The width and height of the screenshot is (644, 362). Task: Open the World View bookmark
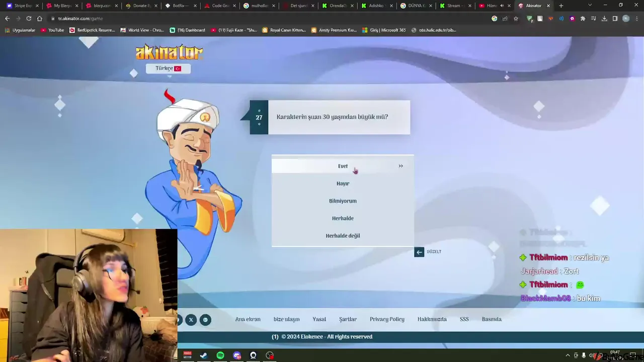[x=142, y=30]
